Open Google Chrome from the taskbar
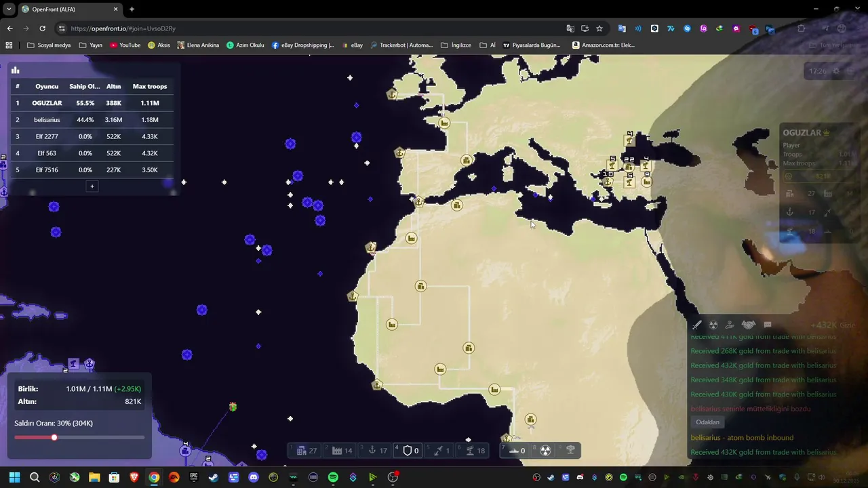The width and height of the screenshot is (868, 488). 154,477
